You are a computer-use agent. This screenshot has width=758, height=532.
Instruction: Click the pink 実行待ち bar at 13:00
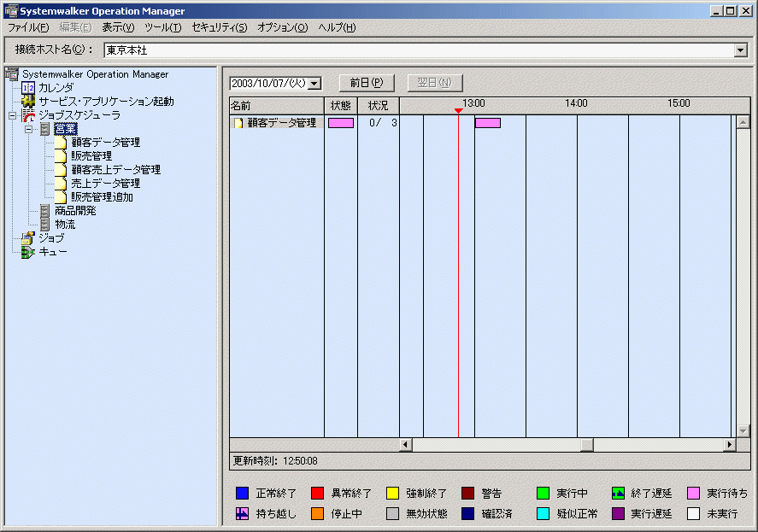488,123
